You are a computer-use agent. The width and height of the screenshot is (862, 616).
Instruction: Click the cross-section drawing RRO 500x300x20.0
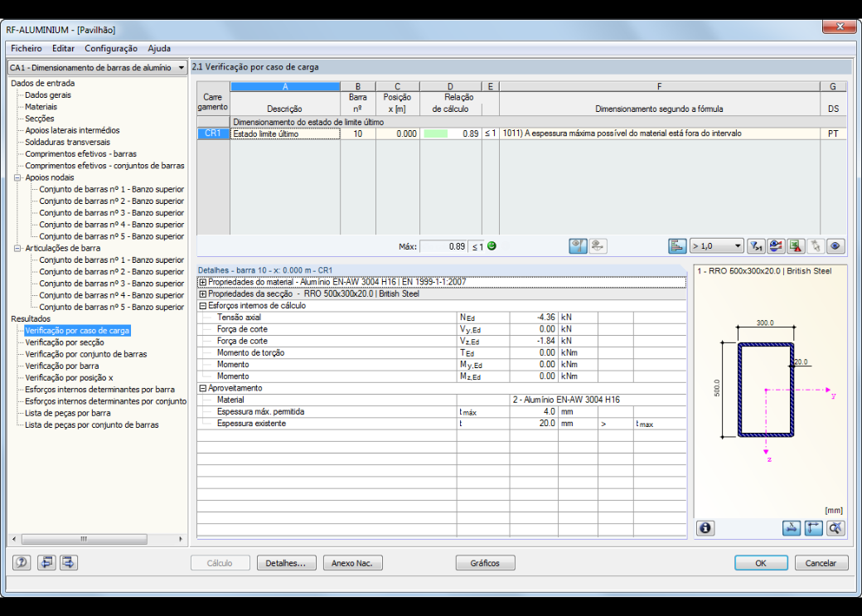point(766,390)
